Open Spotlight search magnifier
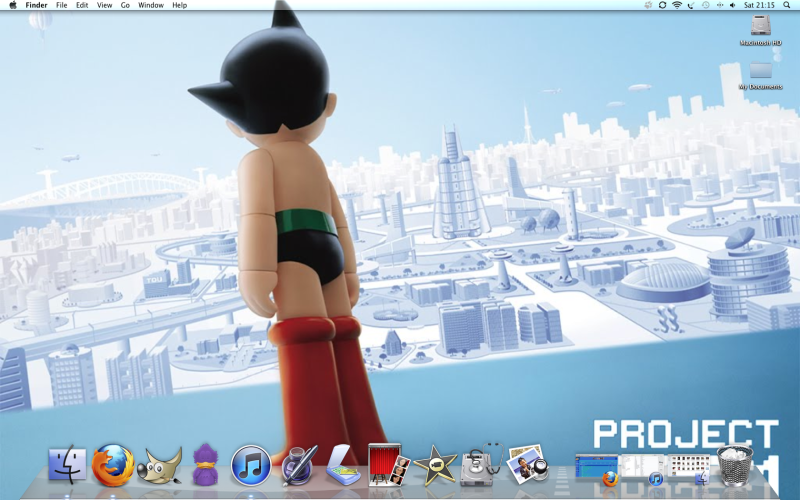Image resolution: width=800 pixels, height=500 pixels. tap(787, 5)
